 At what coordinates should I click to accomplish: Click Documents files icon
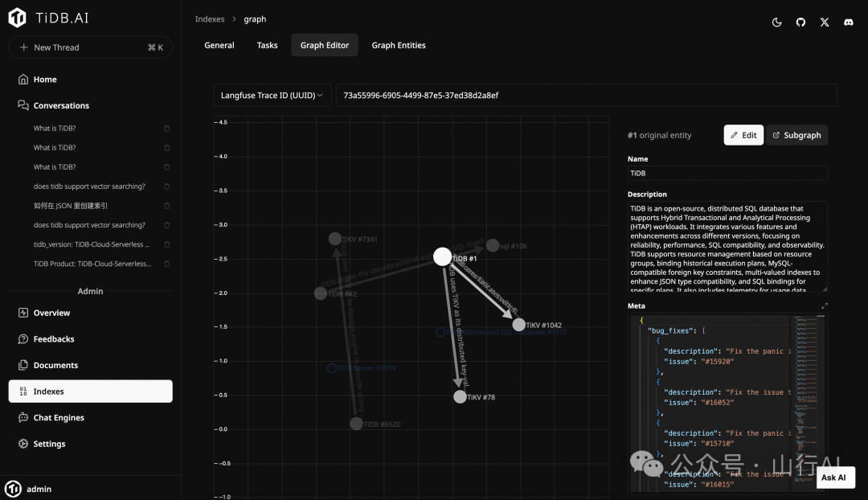click(x=23, y=365)
